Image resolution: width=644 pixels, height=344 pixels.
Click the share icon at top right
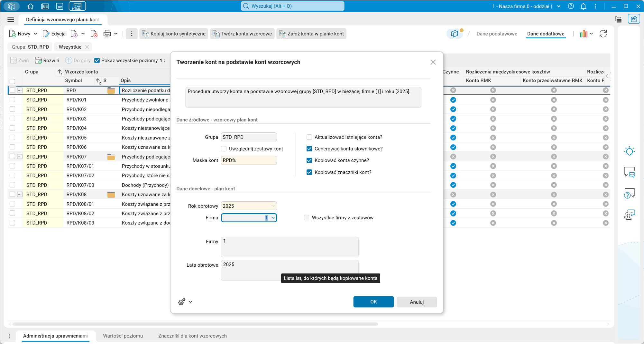[x=634, y=19]
